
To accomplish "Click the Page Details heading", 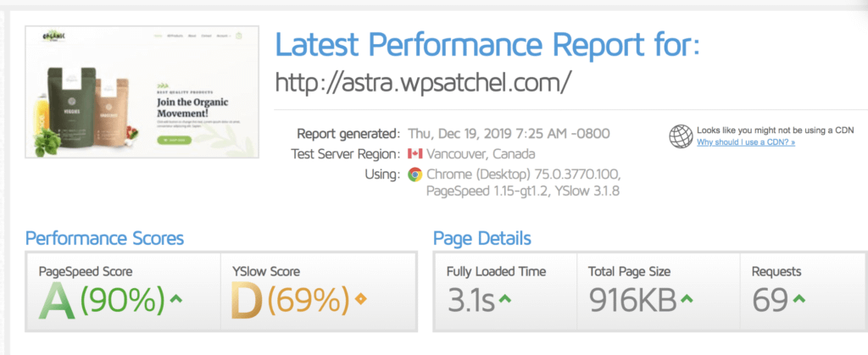I will pyautogui.click(x=481, y=238).
